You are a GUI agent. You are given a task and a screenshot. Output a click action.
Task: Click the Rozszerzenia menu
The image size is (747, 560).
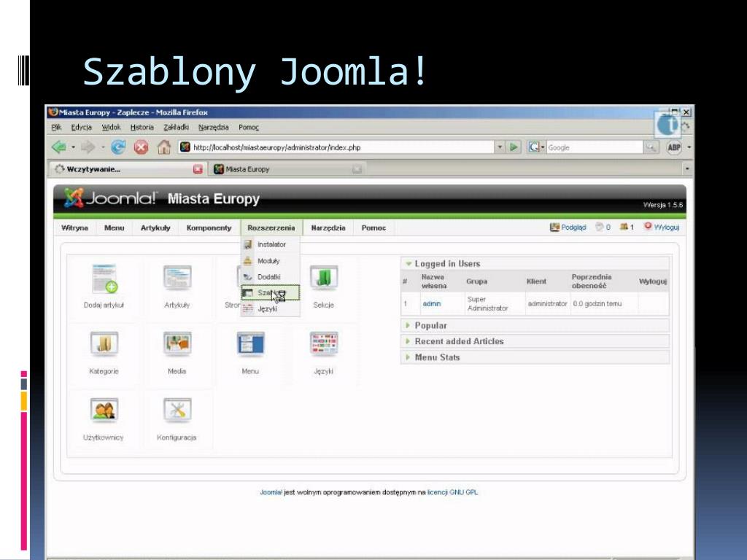pyautogui.click(x=271, y=227)
